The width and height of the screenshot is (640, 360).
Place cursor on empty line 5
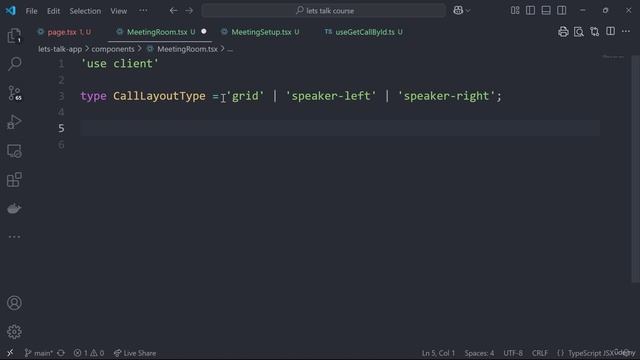tap(340, 128)
